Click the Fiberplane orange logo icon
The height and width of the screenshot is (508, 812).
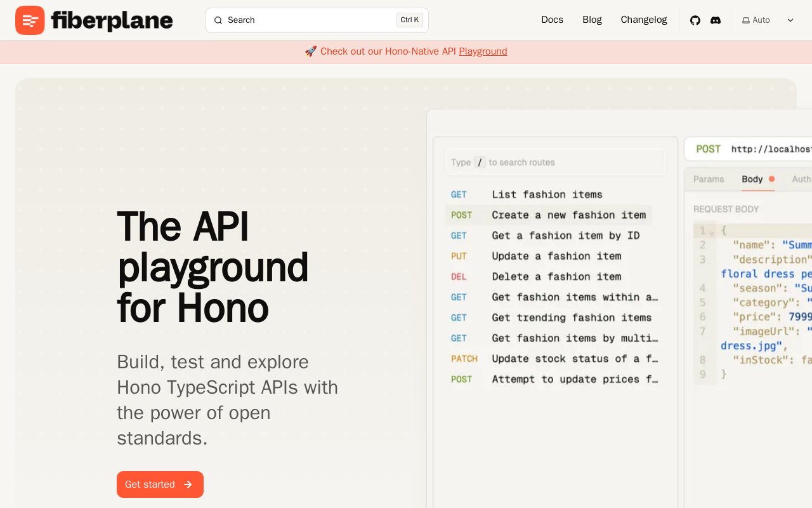click(x=30, y=20)
